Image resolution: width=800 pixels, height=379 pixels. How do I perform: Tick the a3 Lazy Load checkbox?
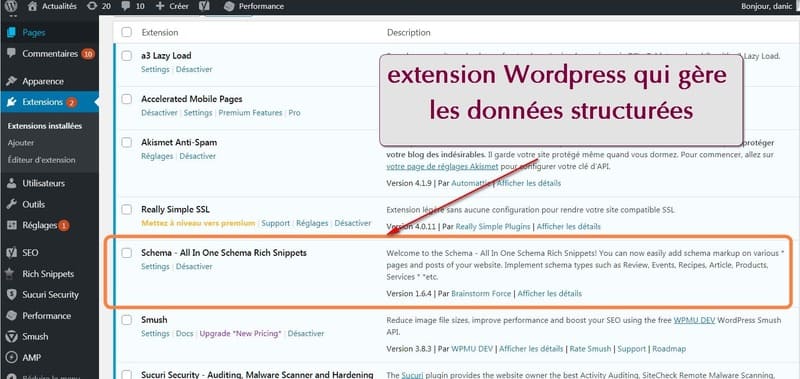point(127,56)
